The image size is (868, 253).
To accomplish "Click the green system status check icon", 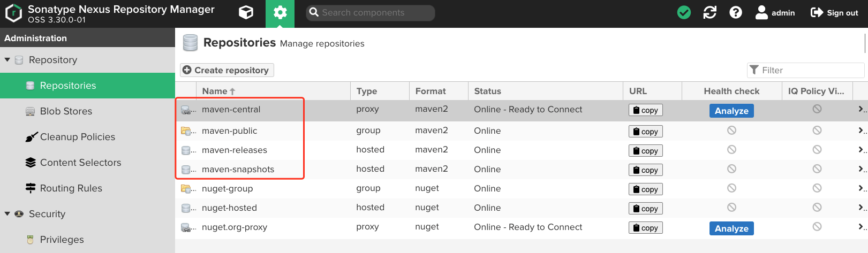I will [684, 12].
